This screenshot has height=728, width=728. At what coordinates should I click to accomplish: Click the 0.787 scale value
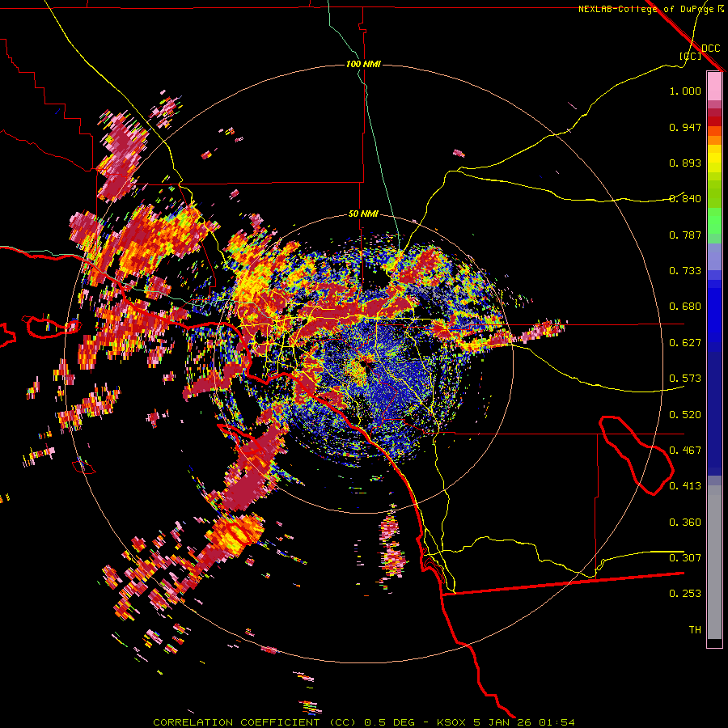(685, 235)
